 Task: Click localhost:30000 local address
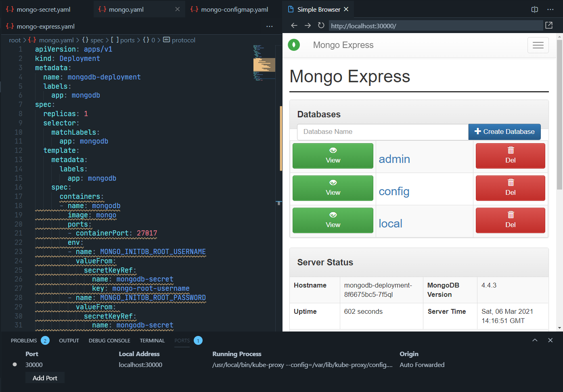pos(140,365)
